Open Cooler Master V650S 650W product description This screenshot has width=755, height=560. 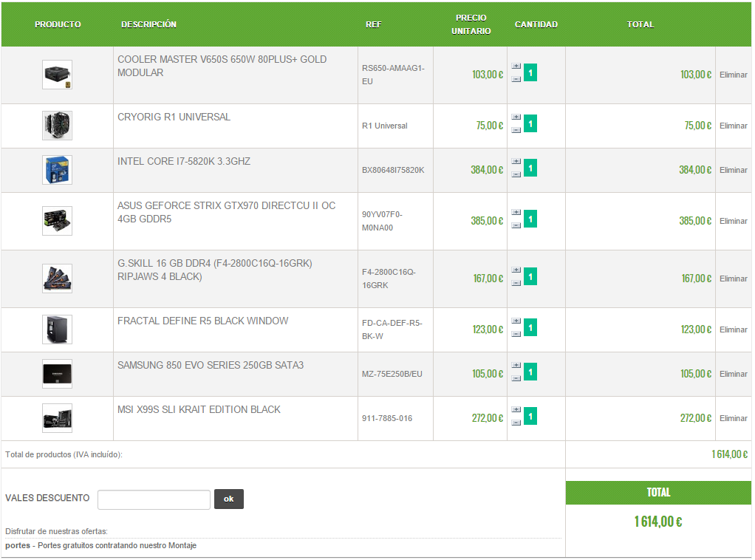222,66
